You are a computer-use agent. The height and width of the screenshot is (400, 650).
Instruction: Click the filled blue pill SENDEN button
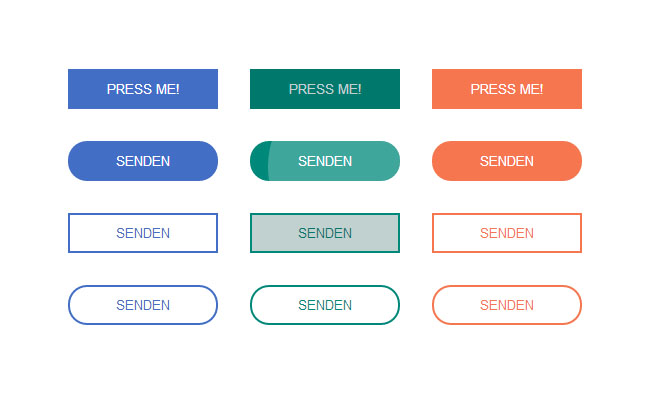tap(143, 161)
